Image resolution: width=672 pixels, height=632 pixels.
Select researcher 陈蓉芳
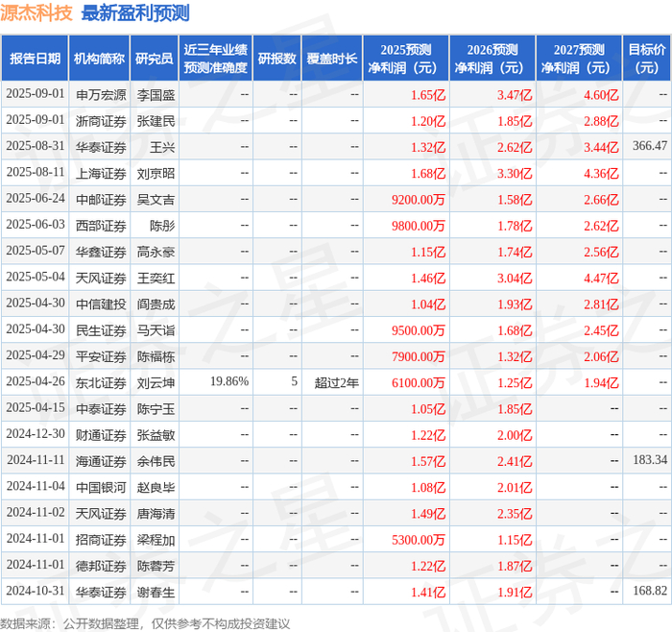156,566
